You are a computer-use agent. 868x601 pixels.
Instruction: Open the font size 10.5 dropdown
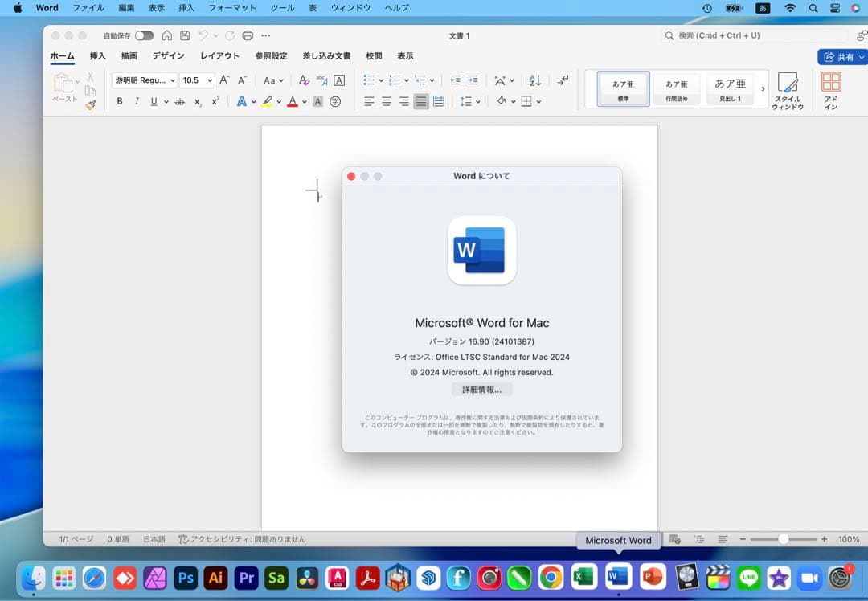click(210, 80)
